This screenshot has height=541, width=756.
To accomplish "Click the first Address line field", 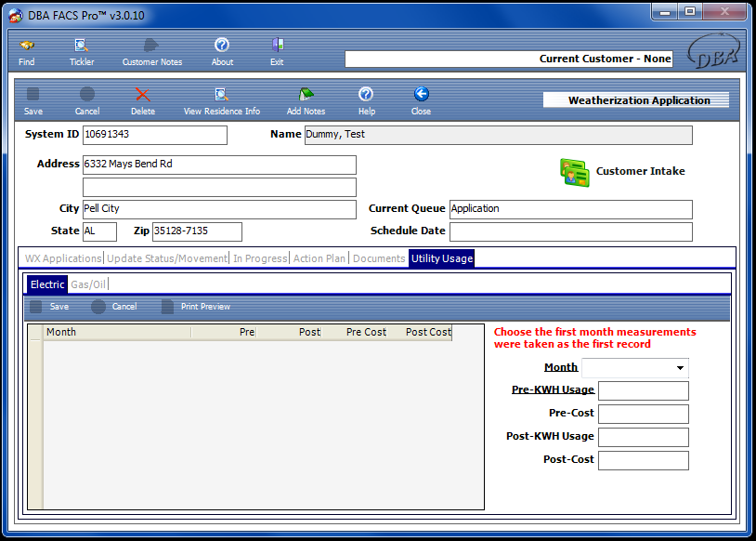I will (x=219, y=165).
